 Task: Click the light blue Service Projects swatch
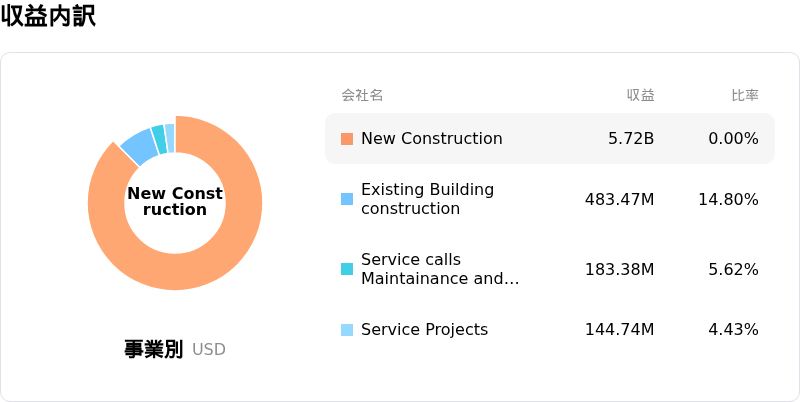(347, 330)
